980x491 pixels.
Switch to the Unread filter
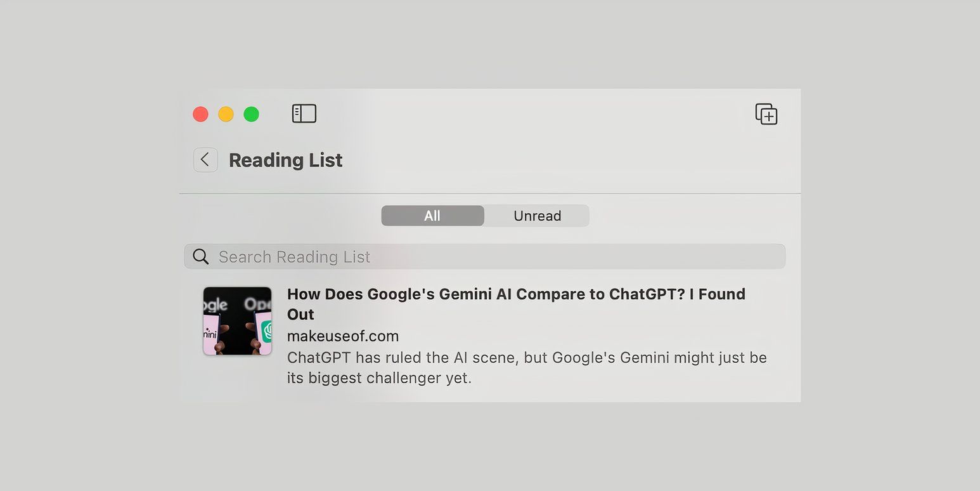[536, 216]
